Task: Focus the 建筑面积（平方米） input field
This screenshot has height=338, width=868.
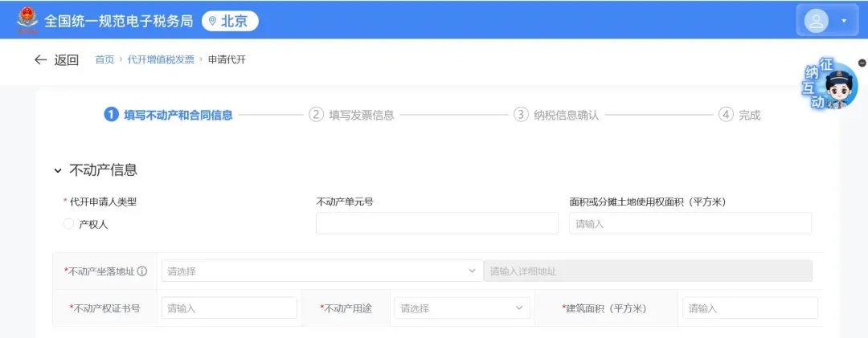Action: 750,308
